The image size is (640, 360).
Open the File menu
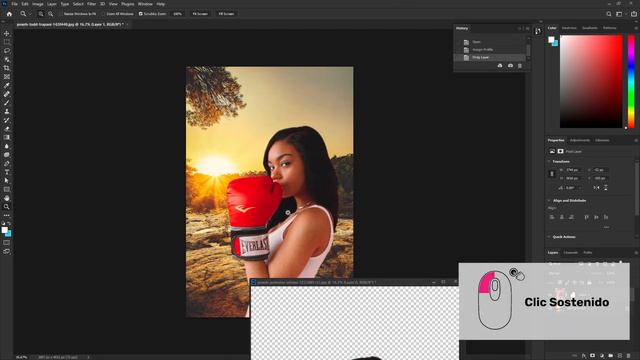(14, 4)
